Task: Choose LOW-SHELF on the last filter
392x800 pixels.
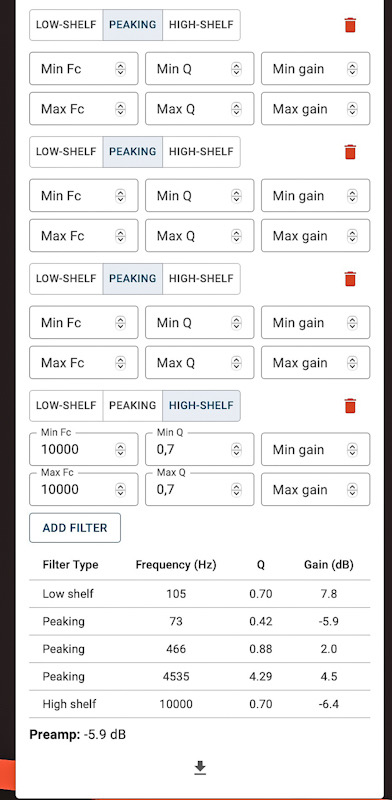Action: [66, 406]
